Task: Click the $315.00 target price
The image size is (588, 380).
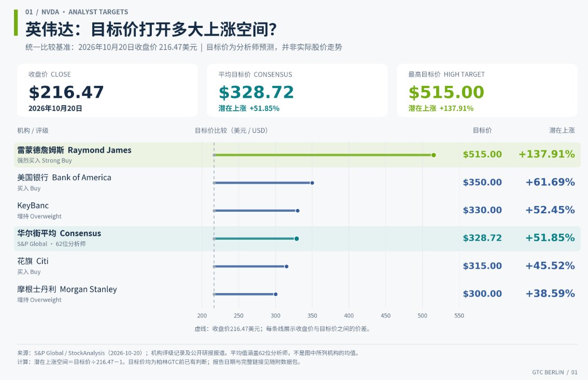Action: (x=482, y=266)
